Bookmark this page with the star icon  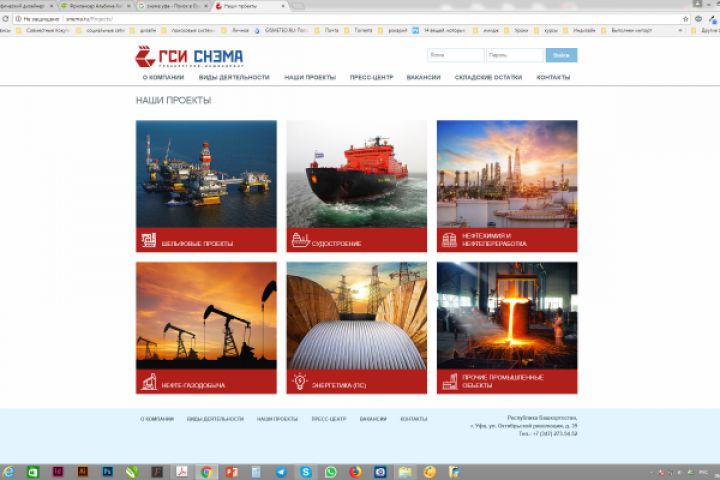[x=686, y=19]
